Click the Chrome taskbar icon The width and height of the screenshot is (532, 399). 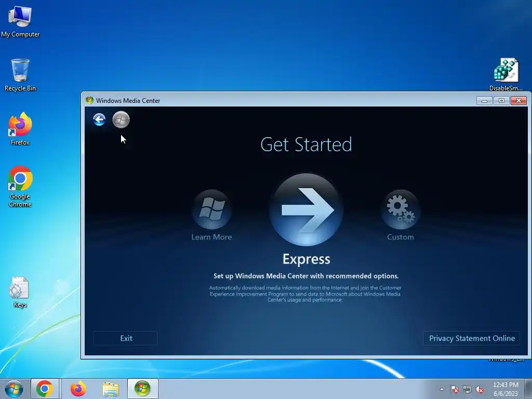pos(45,389)
